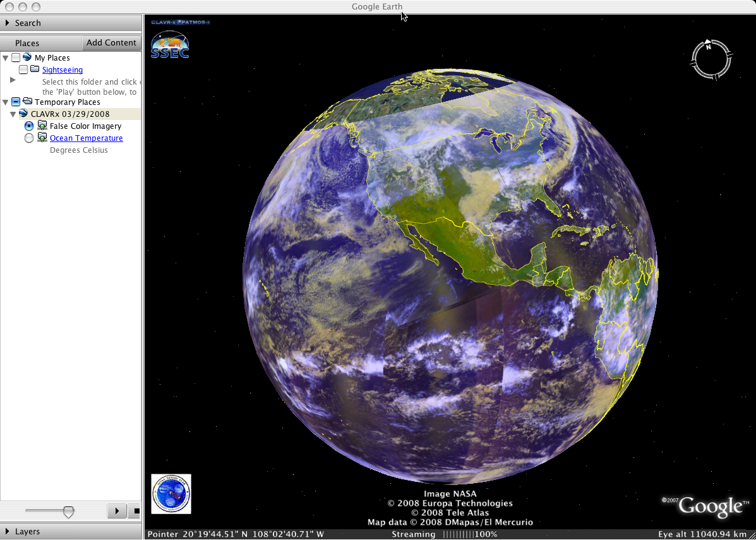Select the False Color Imagery radio button

(29, 126)
